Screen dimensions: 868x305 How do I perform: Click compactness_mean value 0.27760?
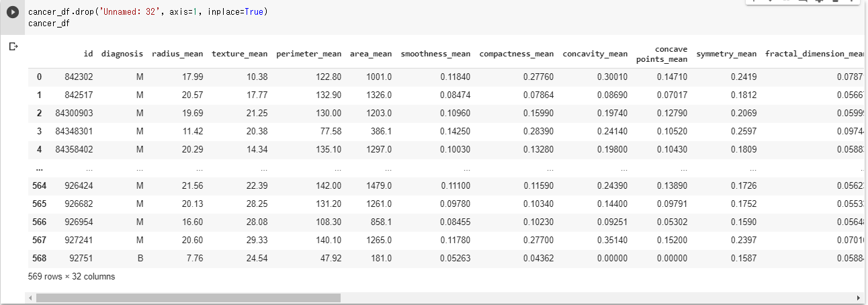point(539,77)
